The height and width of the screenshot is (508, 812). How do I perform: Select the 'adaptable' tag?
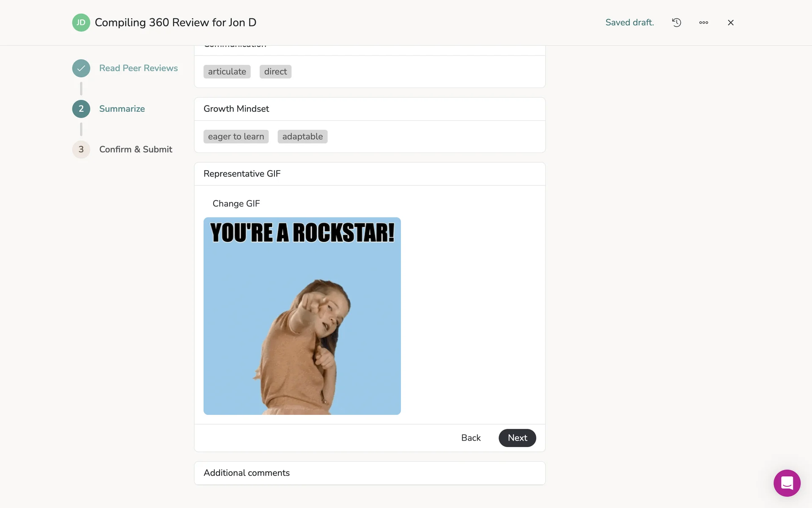(302, 136)
